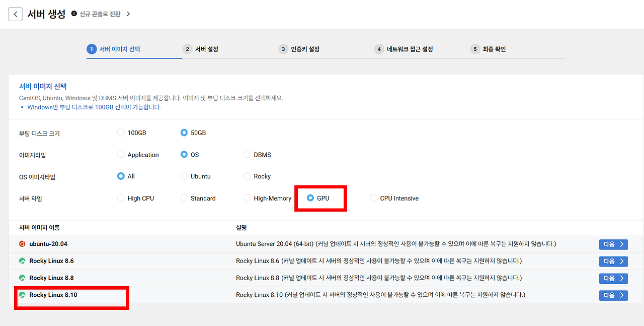This screenshot has width=644, height=326.
Task: Click the Rocky Linux 8.10 image name
Action: click(x=53, y=295)
